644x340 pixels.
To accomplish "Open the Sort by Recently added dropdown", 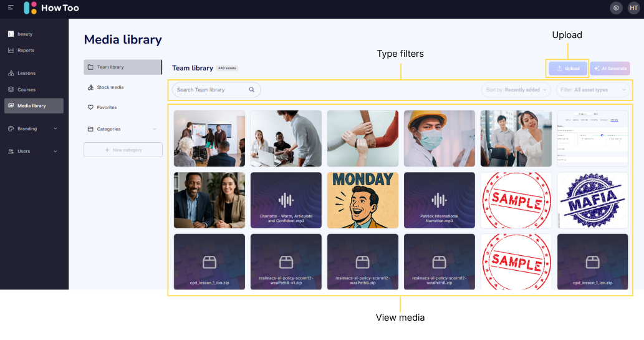I will click(516, 90).
